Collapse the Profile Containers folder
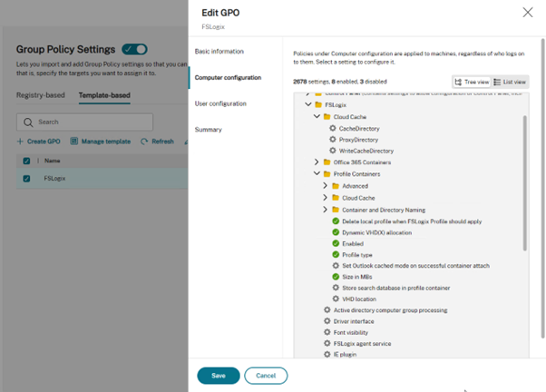Screen dimensions: 546x392 pos(317,173)
